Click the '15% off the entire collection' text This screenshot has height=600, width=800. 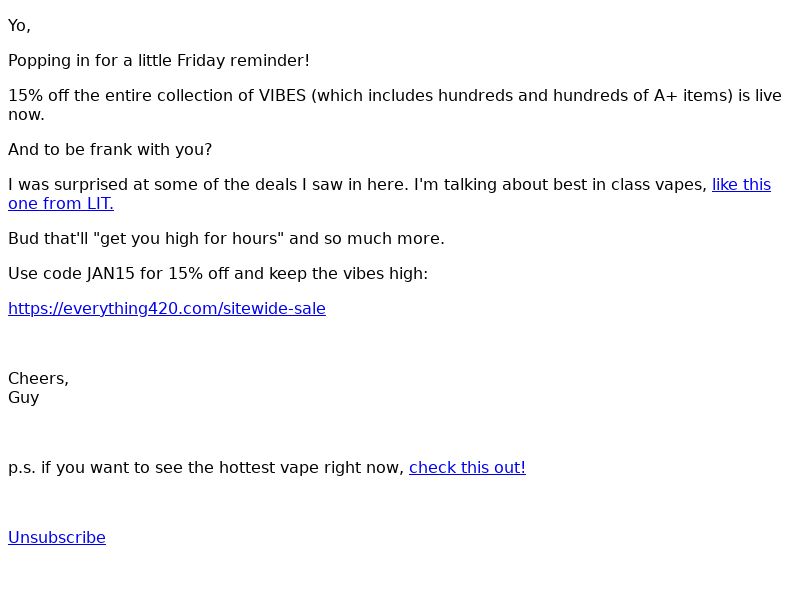coord(131,96)
